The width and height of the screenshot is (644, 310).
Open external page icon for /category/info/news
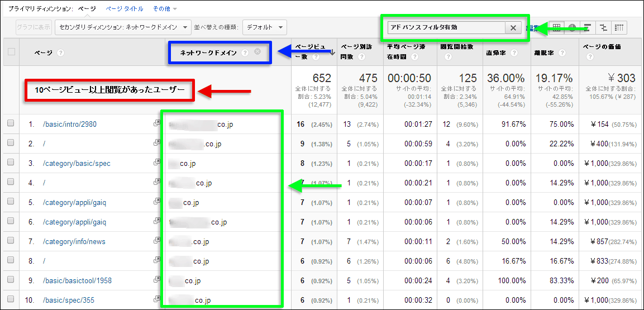157,241
